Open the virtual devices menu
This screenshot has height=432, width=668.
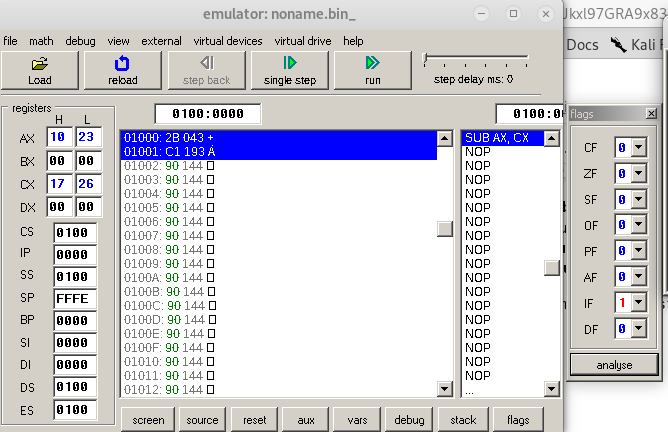[228, 41]
